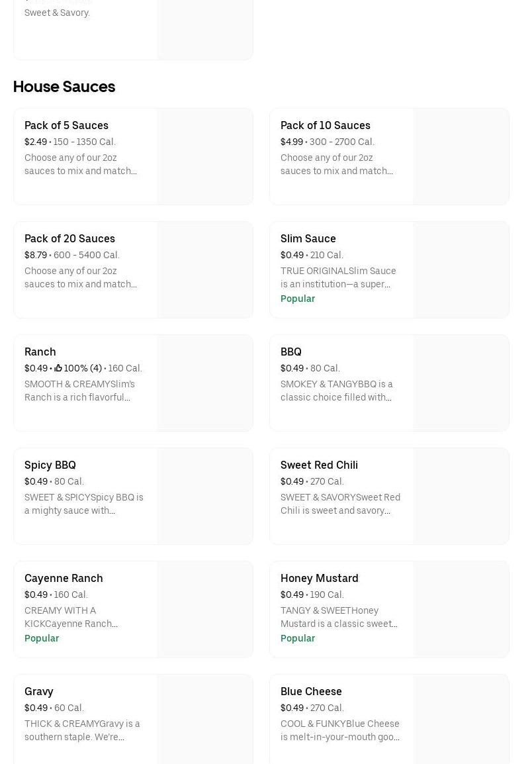Click the Ranch sauce title

pos(40,352)
